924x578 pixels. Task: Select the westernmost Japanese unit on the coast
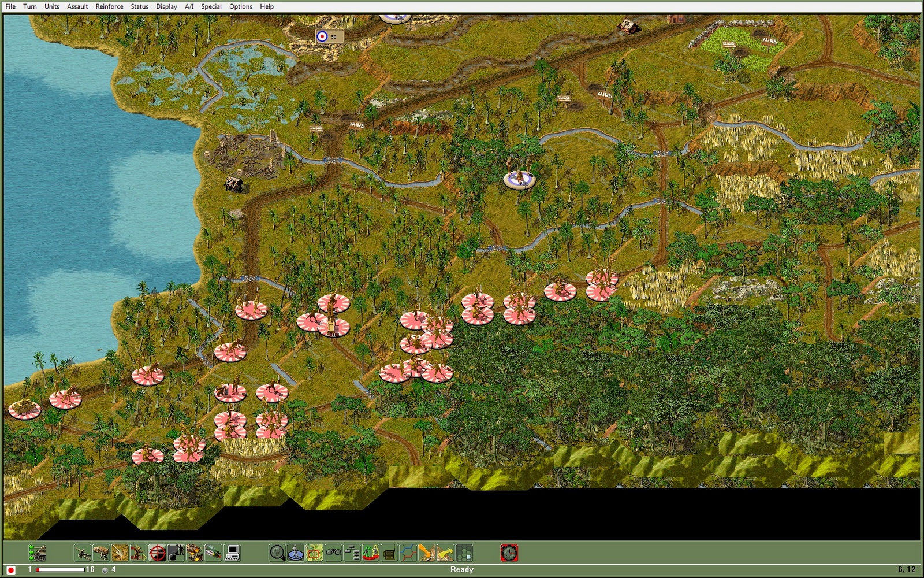[x=24, y=409]
